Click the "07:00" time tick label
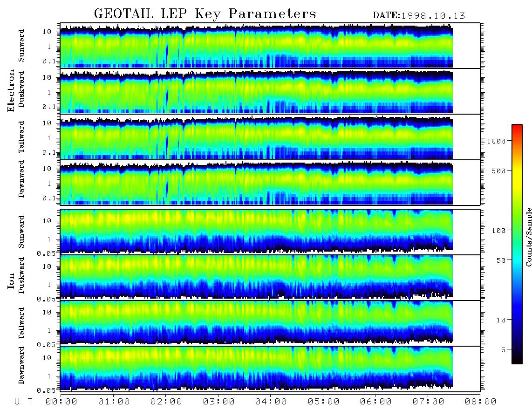The width and height of the screenshot is (532, 410). [x=428, y=402]
